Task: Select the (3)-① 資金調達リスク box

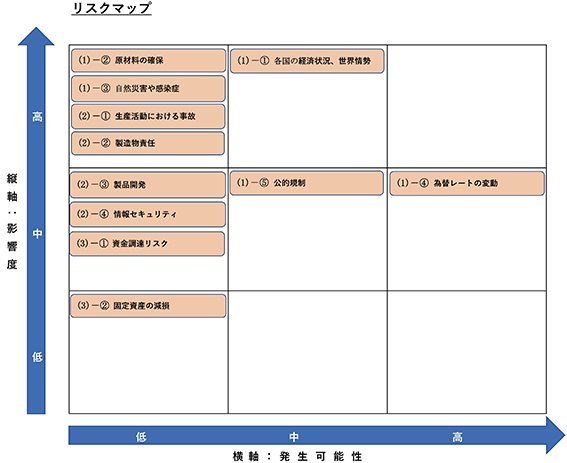Action: pos(147,244)
